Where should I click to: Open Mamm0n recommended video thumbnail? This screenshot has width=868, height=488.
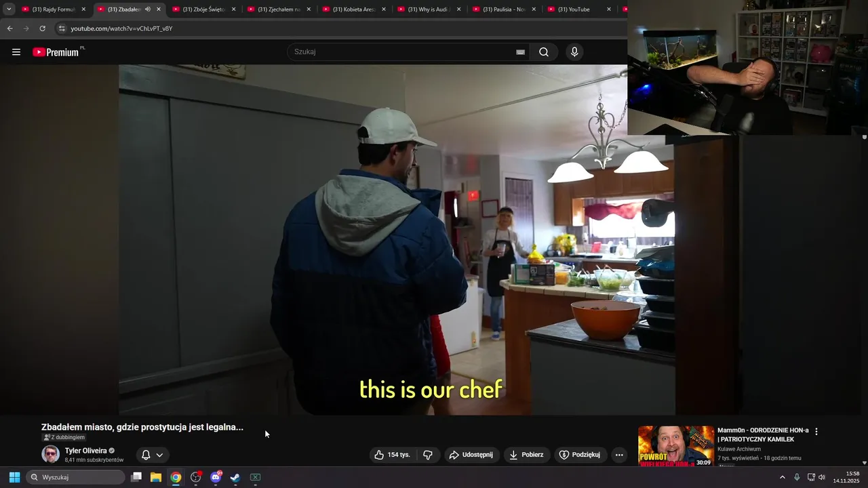(x=676, y=446)
